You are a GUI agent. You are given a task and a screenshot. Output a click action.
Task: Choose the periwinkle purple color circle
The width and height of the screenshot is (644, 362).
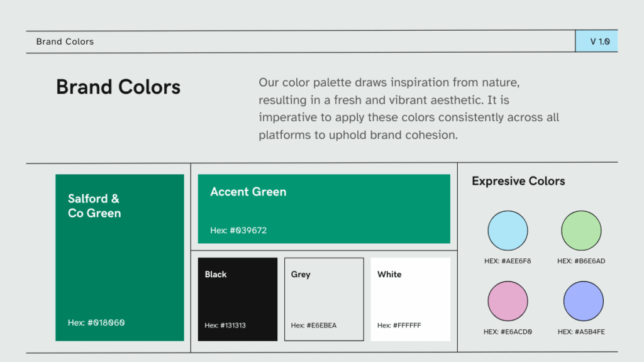[583, 301]
